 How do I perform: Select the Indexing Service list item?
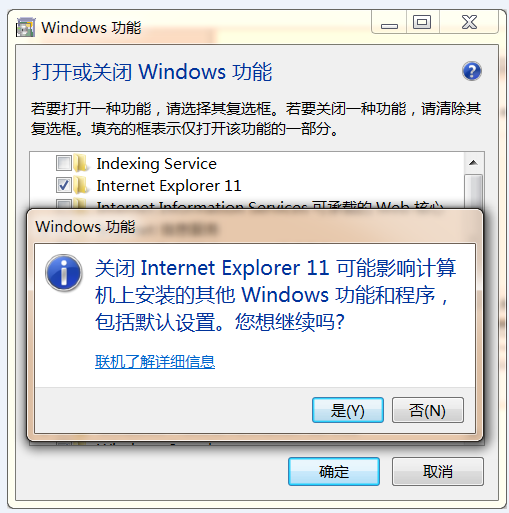tap(156, 164)
